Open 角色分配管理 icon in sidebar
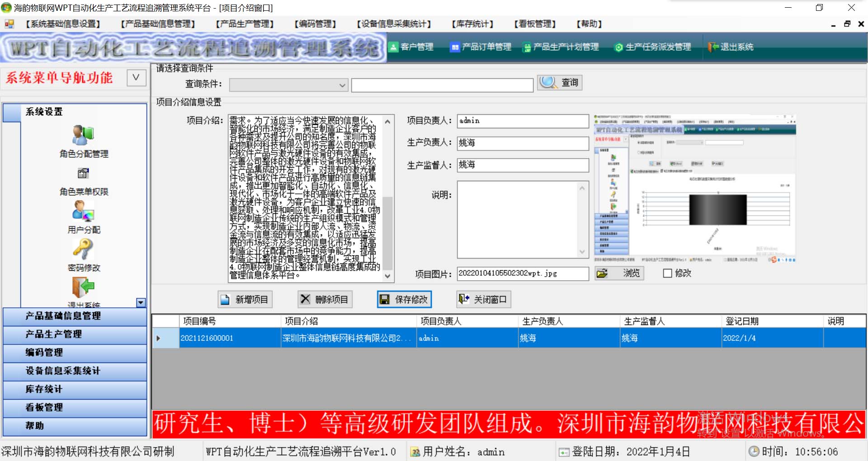Screen dimensions: 868x461 83,136
